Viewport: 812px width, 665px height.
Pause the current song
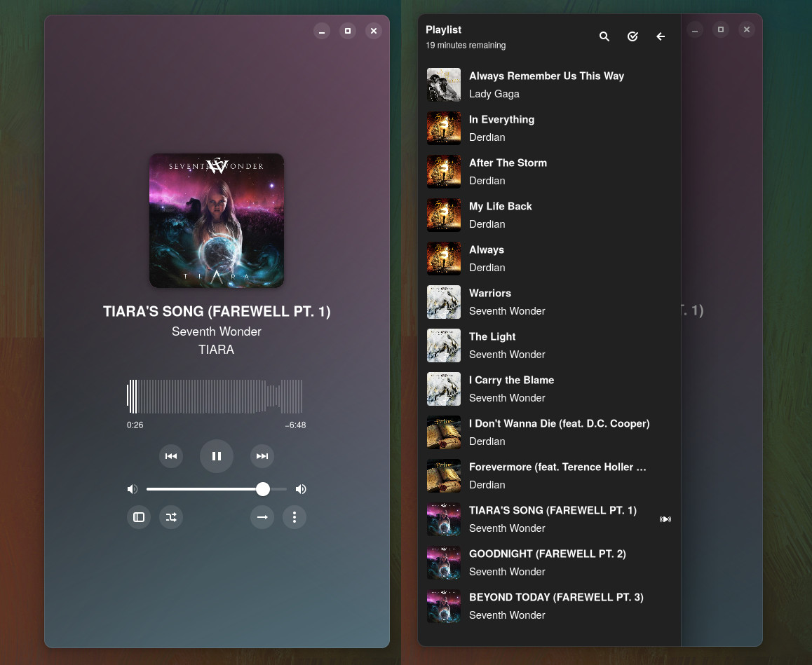point(217,456)
